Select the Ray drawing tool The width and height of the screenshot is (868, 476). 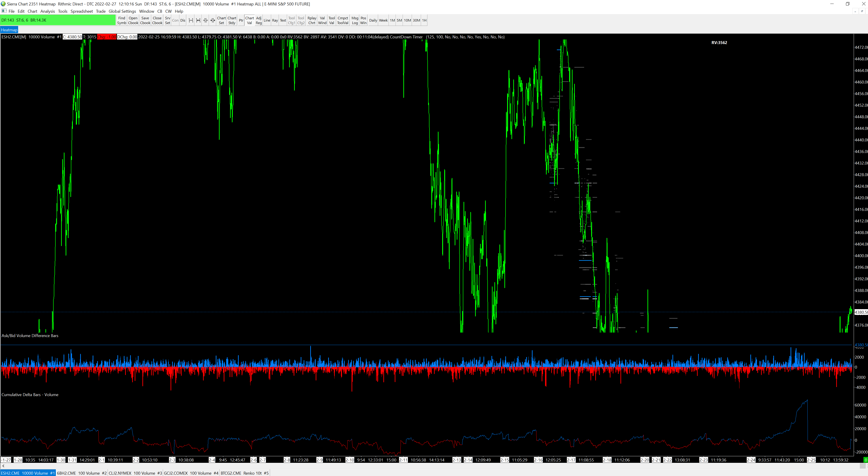click(275, 20)
